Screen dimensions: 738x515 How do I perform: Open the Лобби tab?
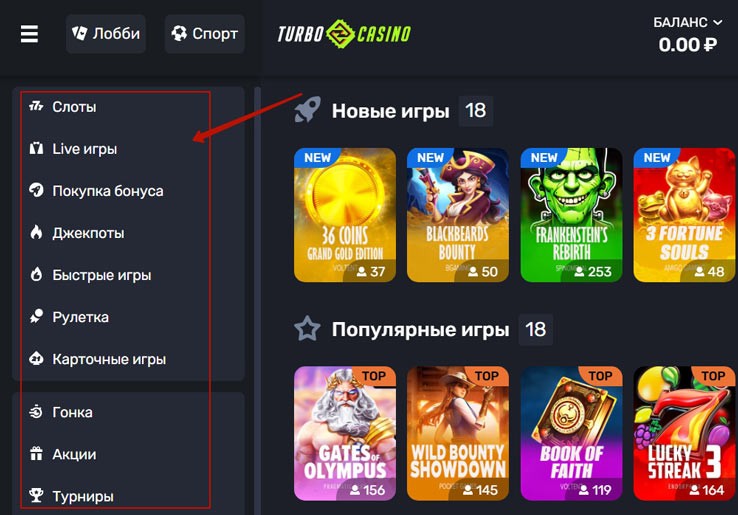click(x=106, y=34)
